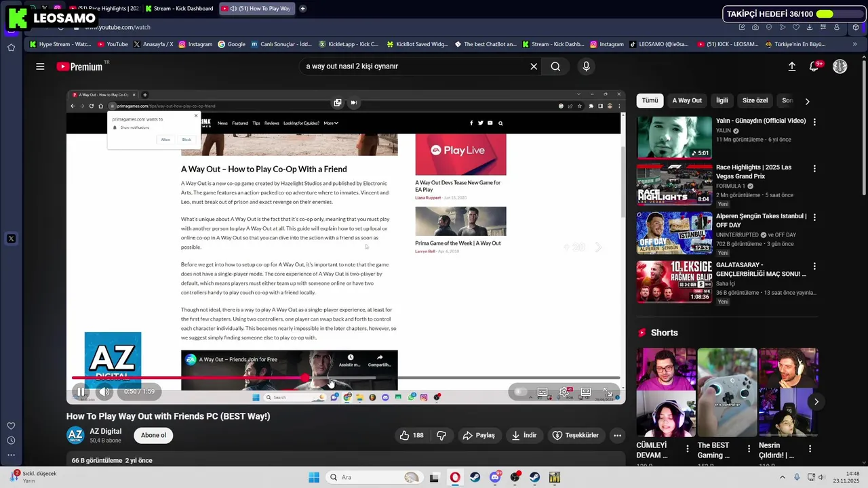Open options for Galatasaray video

coord(814,266)
